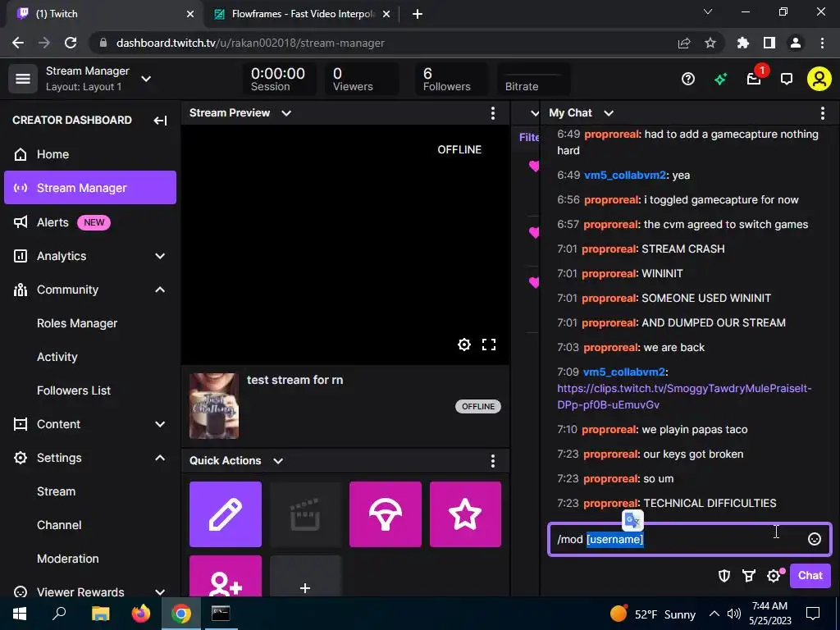The height and width of the screenshot is (630, 840).
Task: Open the clips.twitch.tv link in chat
Action: pos(684,396)
